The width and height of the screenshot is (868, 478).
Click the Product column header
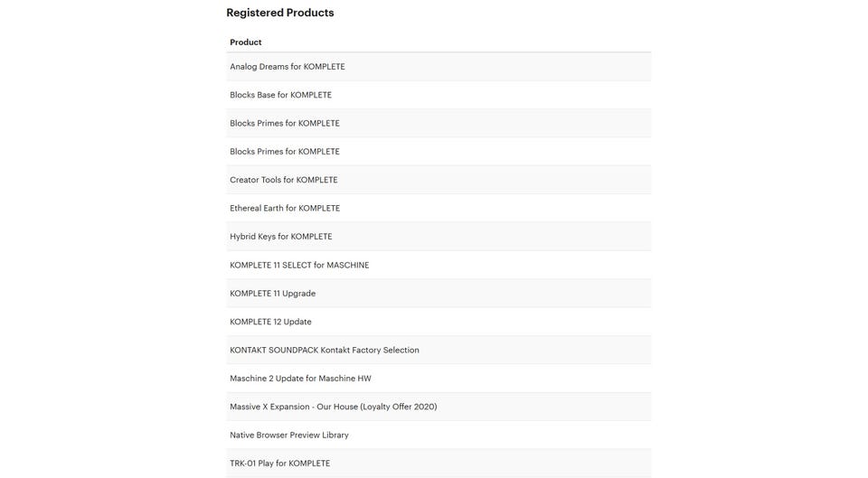point(246,42)
